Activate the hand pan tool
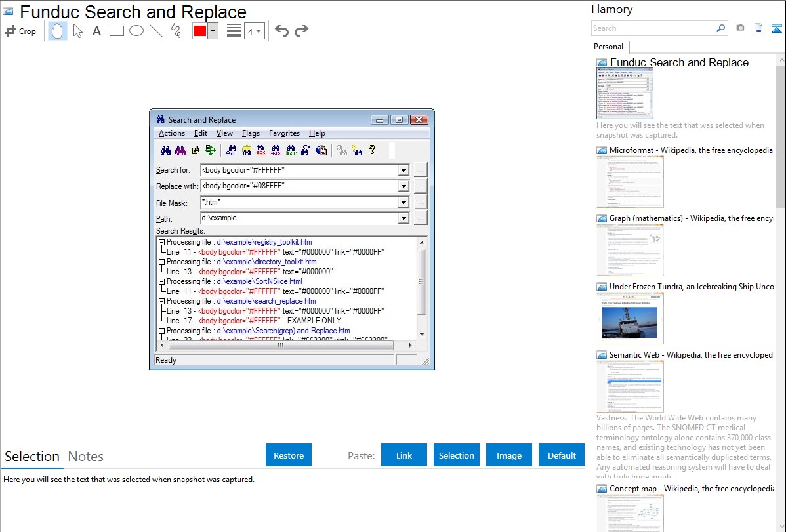The image size is (786, 532). click(57, 31)
